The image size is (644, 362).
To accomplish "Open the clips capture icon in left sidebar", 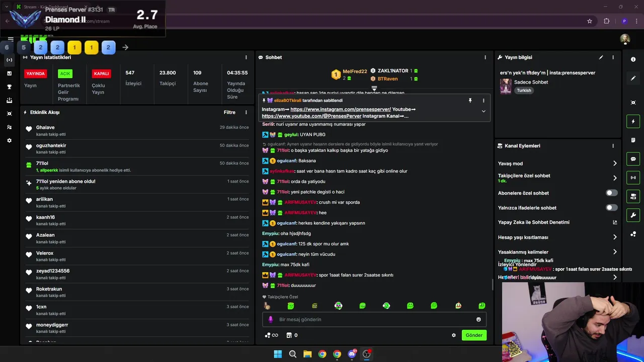I will (x=9, y=114).
